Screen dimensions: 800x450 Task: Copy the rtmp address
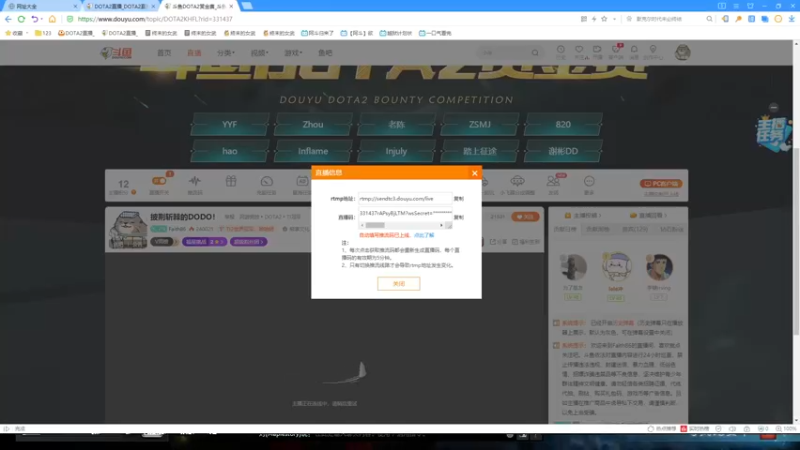(459, 198)
